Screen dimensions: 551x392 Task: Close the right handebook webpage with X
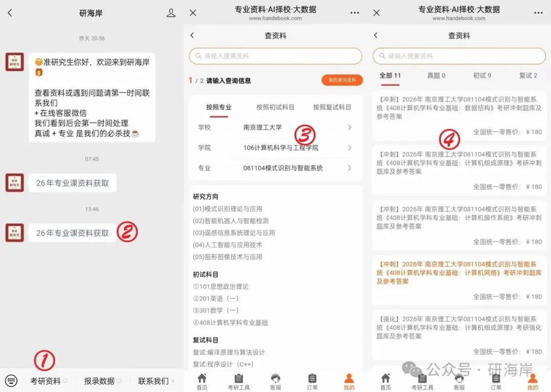[377, 13]
